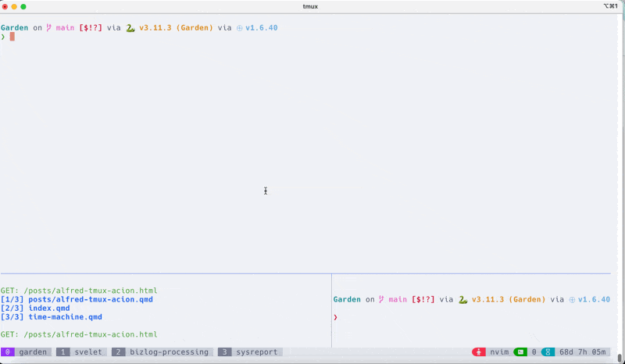625x364 pixels.
Task: Click the 'tmux' window title
Action: [310, 6]
